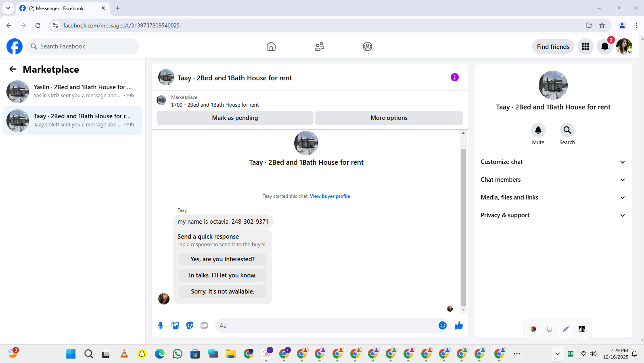644x363 pixels.
Task: Select the Taay Colett conversation in list
Action: pos(73,121)
